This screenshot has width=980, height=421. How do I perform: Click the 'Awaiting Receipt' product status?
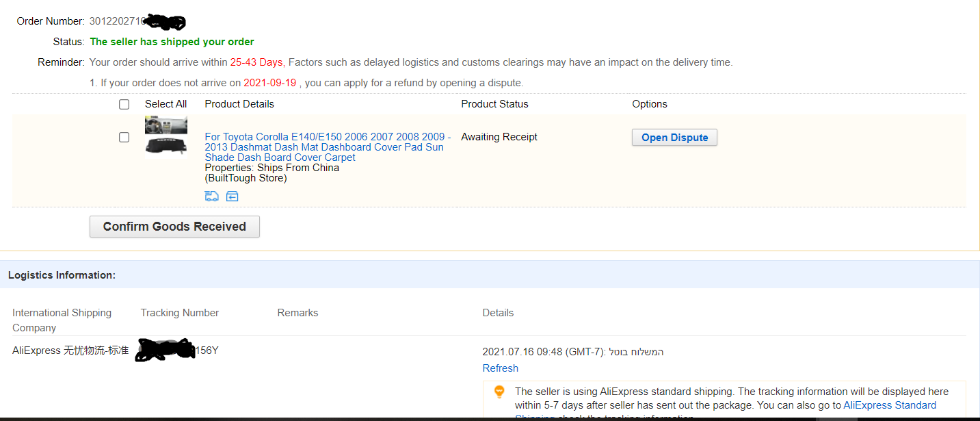[x=499, y=137]
